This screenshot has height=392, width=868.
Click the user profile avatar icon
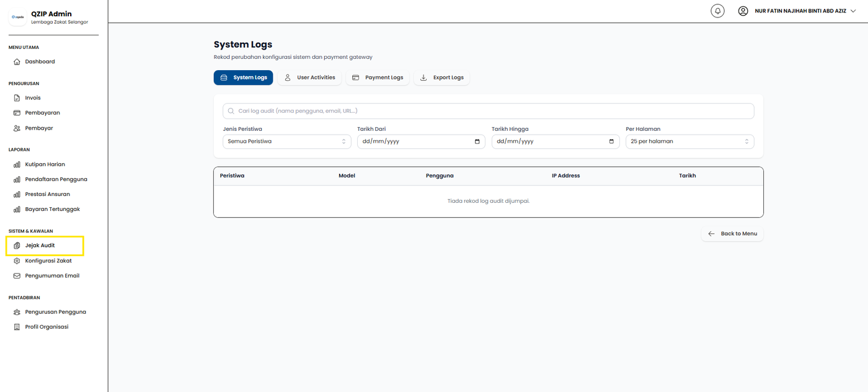(x=743, y=11)
